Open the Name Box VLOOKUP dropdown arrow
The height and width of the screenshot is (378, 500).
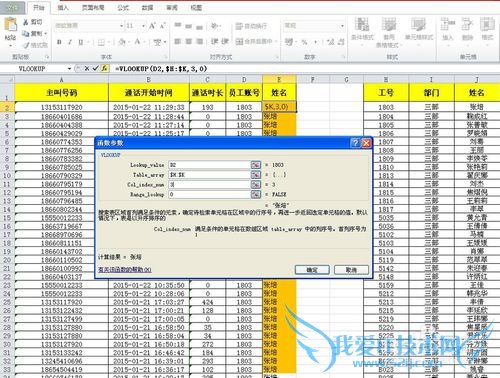69,69
